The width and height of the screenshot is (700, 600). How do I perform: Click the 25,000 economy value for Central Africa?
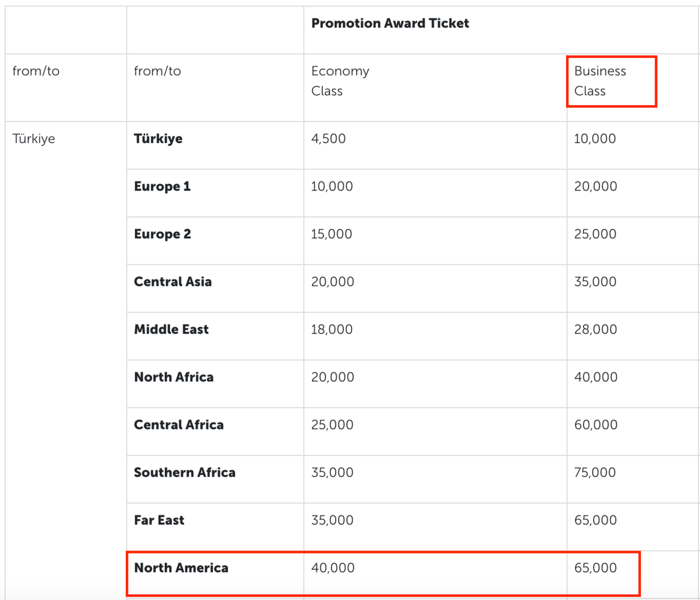332,425
